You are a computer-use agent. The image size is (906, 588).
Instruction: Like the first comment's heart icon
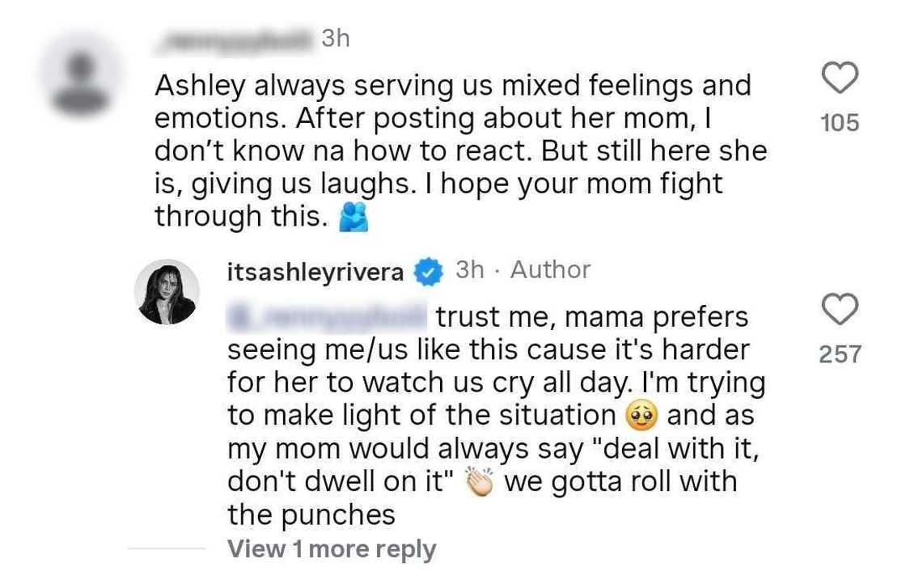point(841,78)
